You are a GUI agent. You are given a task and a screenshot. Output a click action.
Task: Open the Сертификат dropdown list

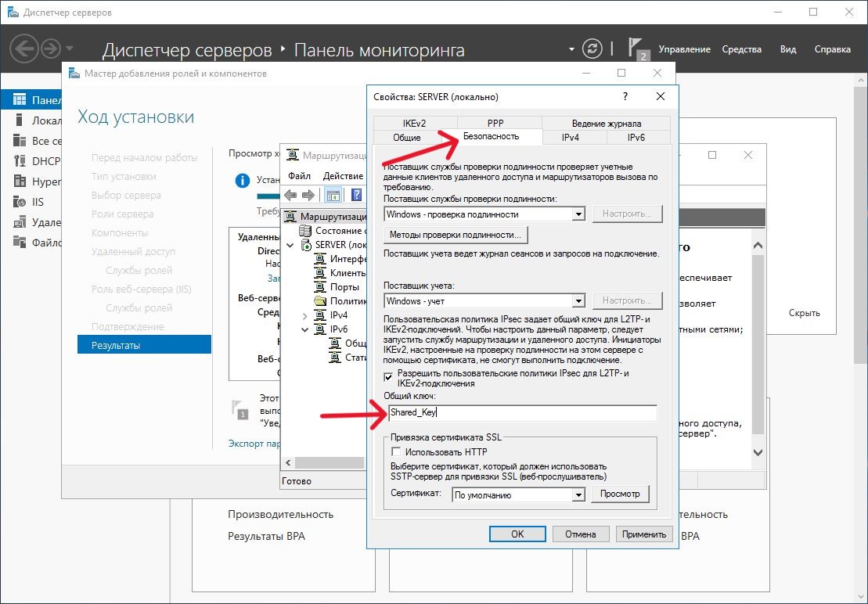pos(578,494)
